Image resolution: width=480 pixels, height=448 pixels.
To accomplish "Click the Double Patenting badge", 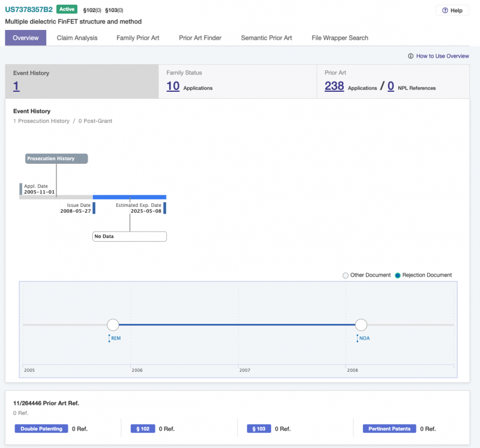I will pos(41,429).
